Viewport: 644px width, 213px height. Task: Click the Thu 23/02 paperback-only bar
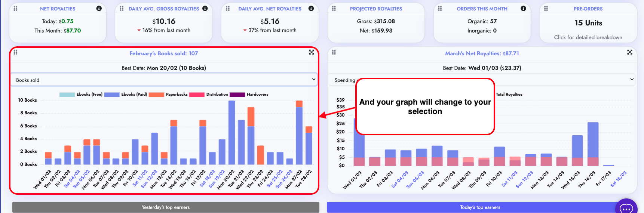click(x=261, y=155)
